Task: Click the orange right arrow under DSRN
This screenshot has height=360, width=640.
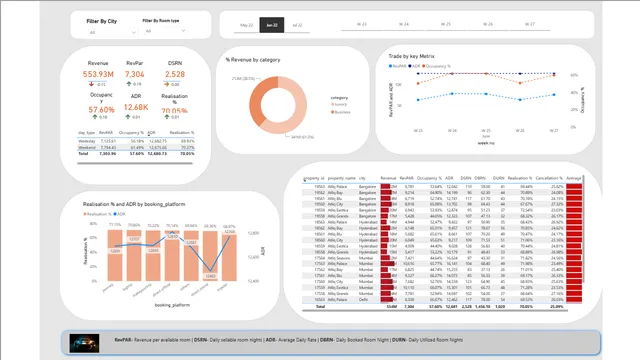Action: point(167,84)
